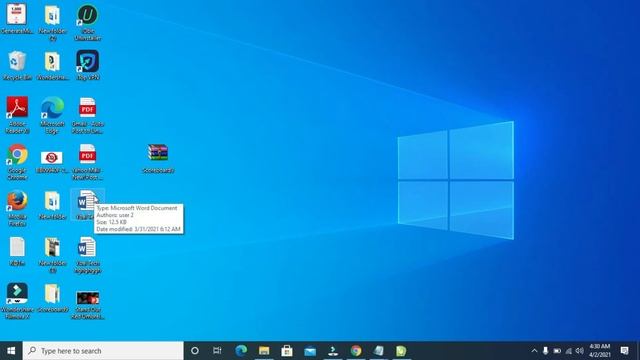Click the green app icon in the taskbar
The width and height of the screenshot is (640, 360).
(x=401, y=351)
